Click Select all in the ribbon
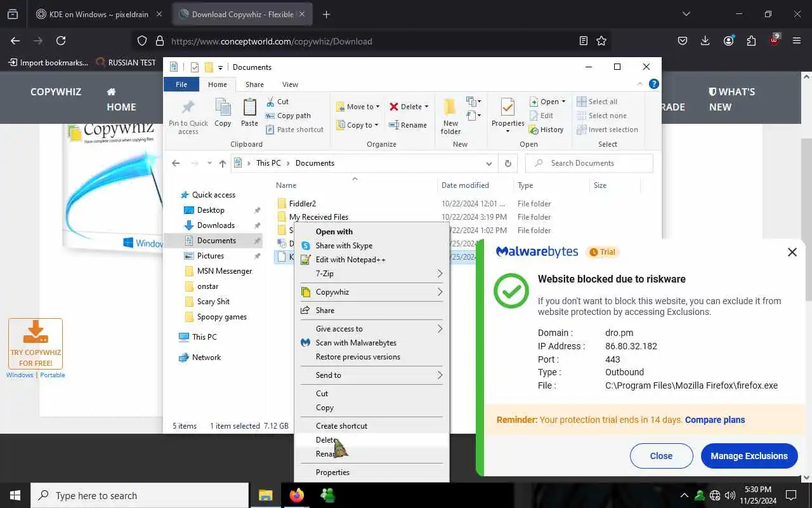 [x=597, y=102]
